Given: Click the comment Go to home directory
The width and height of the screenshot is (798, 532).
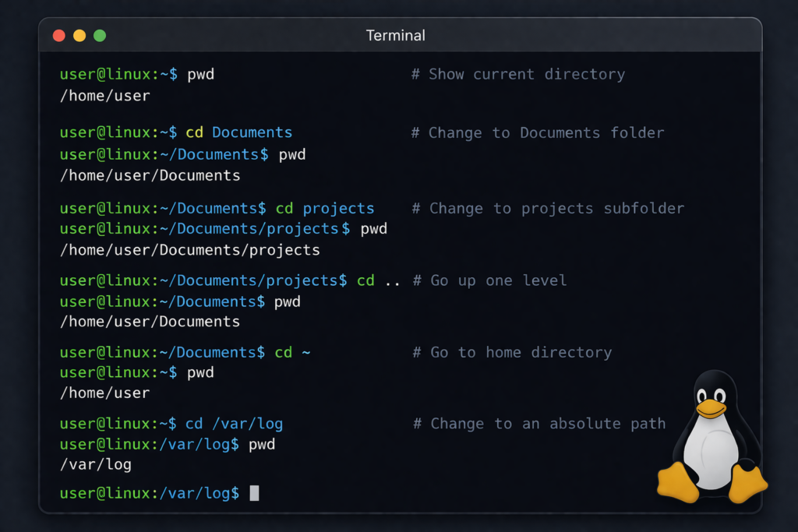Looking at the screenshot, I should point(512,352).
